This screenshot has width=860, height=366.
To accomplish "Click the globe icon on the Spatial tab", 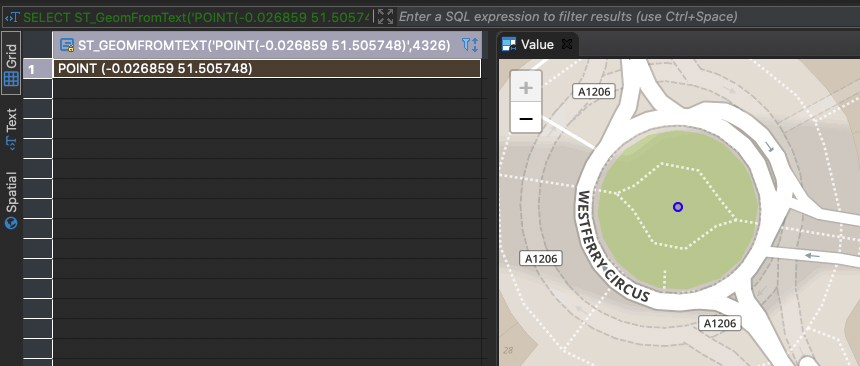I will point(11,222).
